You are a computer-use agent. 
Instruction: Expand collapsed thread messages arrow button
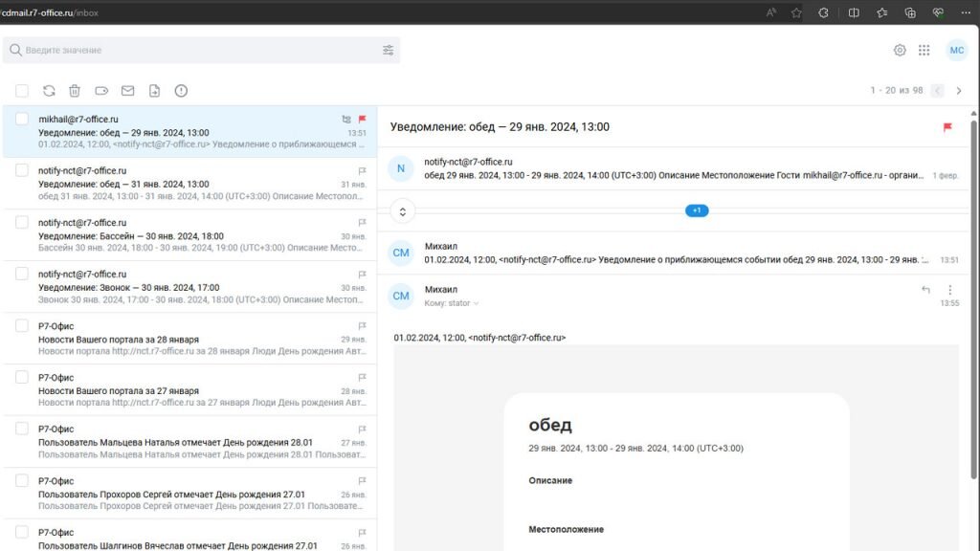[403, 211]
